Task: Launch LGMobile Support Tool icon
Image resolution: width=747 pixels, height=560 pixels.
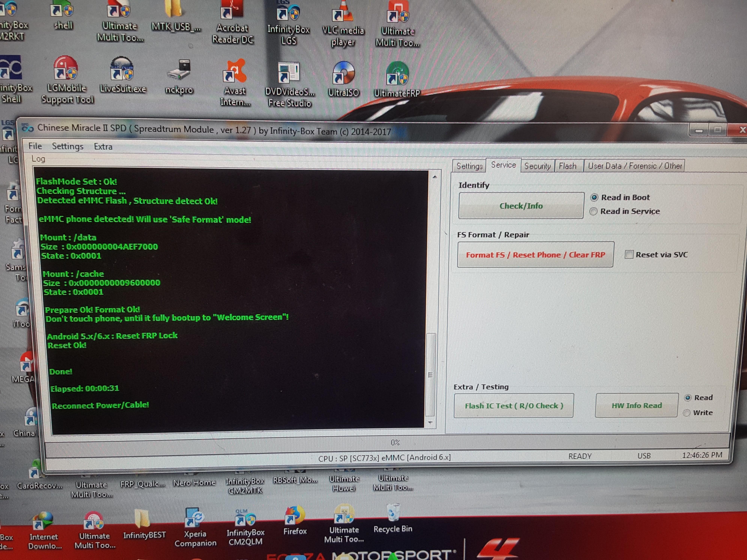Action: click(67, 80)
